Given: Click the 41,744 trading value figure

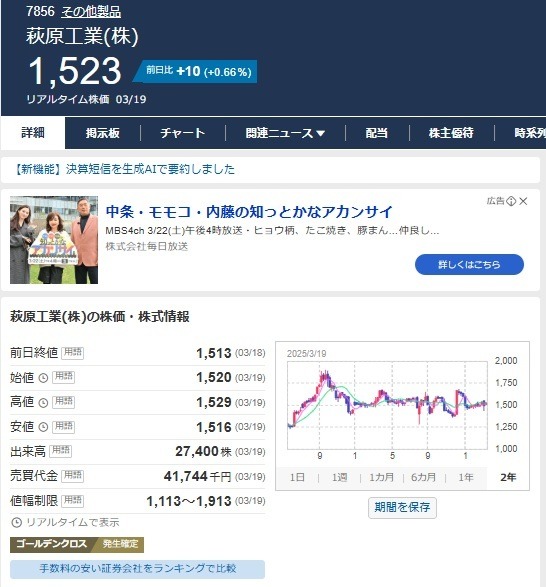Looking at the screenshot, I should click(x=185, y=476).
